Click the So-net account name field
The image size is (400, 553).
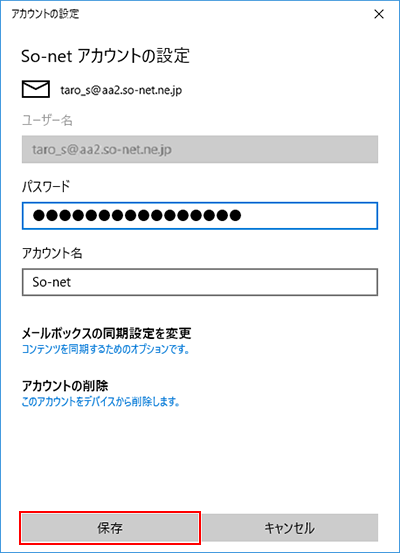tap(200, 282)
